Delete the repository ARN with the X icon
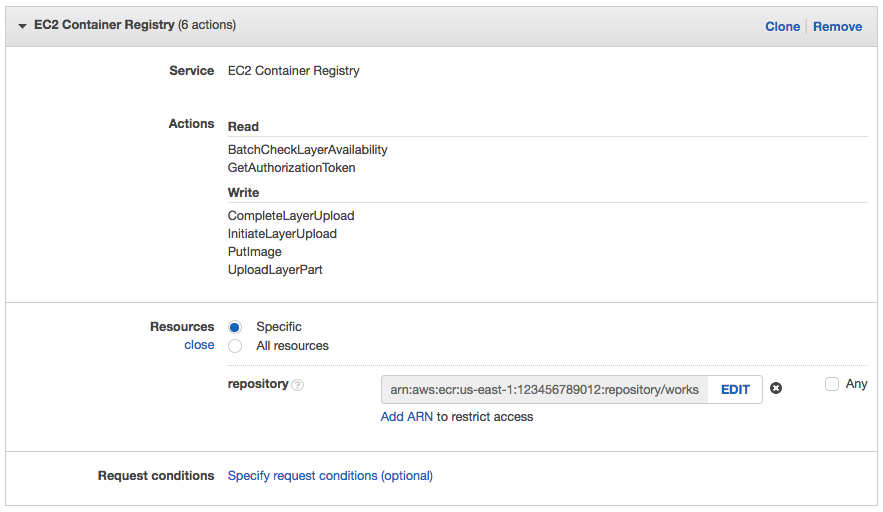Screen dimensions: 883x512 point(776,389)
